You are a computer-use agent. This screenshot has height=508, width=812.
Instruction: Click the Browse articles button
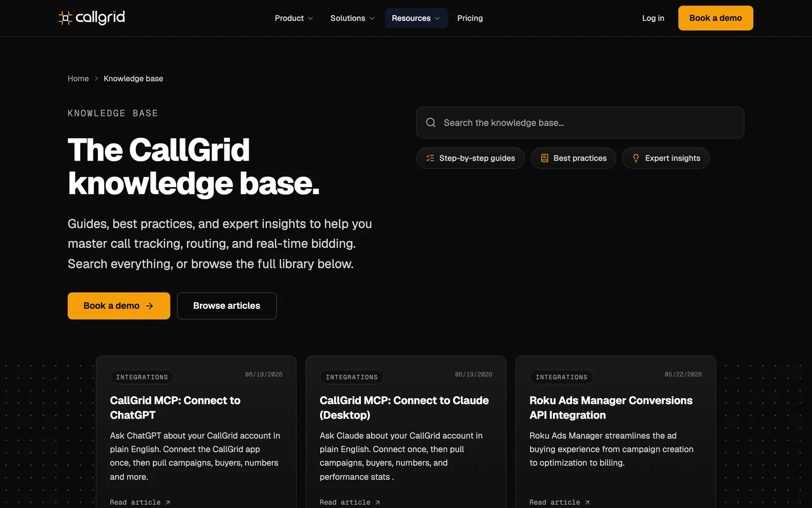227,306
